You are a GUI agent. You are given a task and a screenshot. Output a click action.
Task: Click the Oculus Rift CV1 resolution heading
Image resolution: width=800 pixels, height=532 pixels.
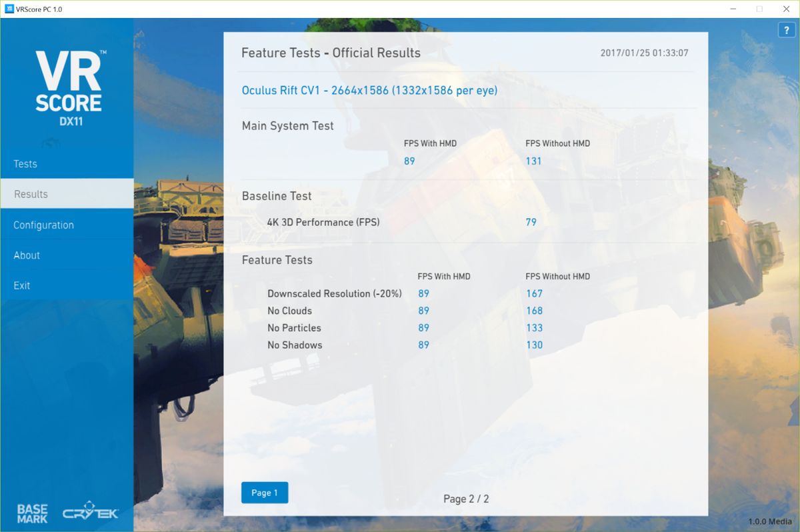pos(369,90)
